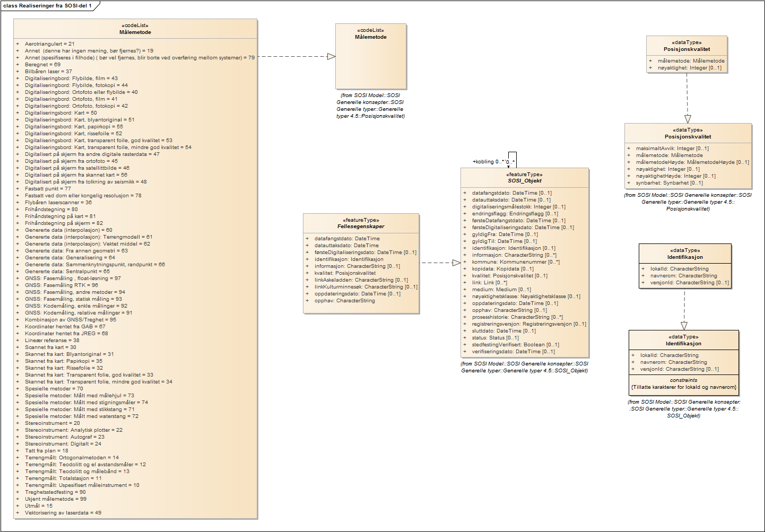Select prosesshistorie: CharacterString attribute
Image resolution: width=765 pixels, height=532 pixels.
(x=518, y=317)
